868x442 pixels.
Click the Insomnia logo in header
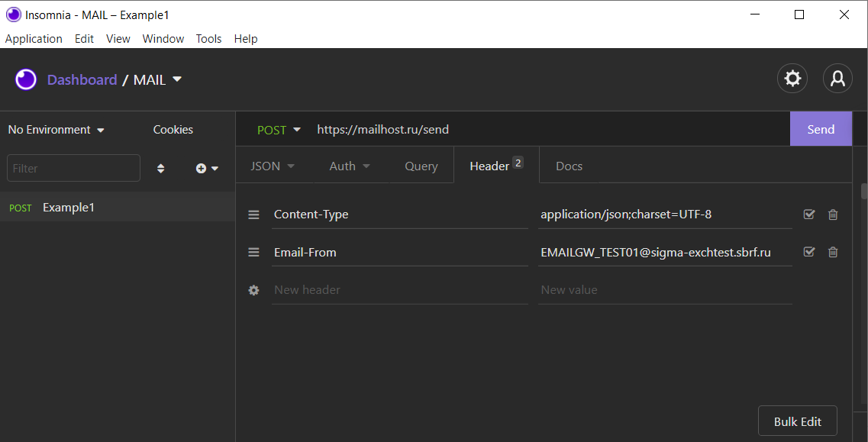tap(26, 79)
